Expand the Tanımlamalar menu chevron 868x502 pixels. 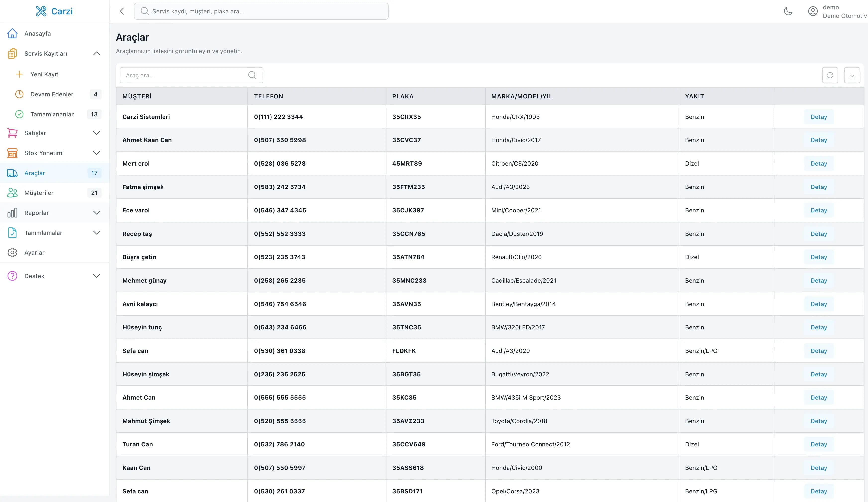(97, 233)
